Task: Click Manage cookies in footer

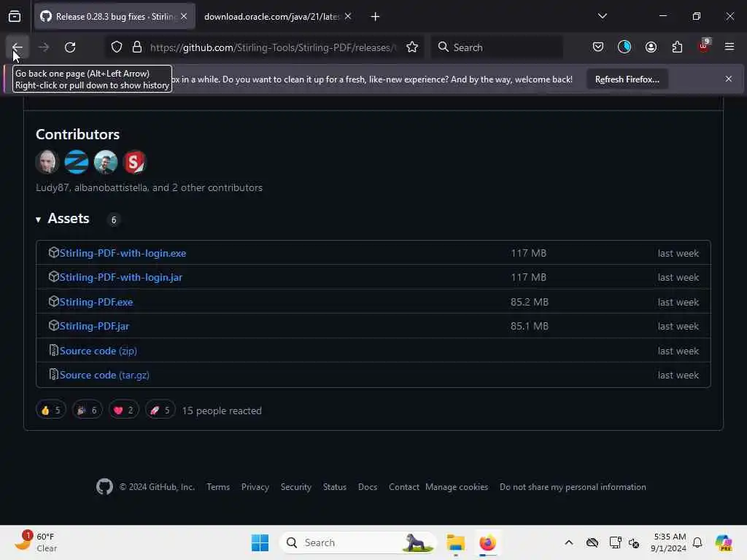Action: point(457,487)
